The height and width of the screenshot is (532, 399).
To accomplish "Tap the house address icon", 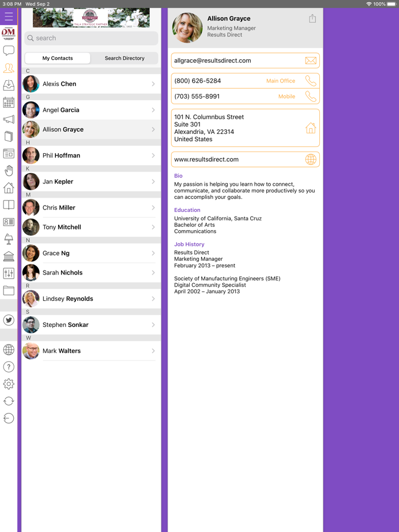I will click(x=311, y=128).
